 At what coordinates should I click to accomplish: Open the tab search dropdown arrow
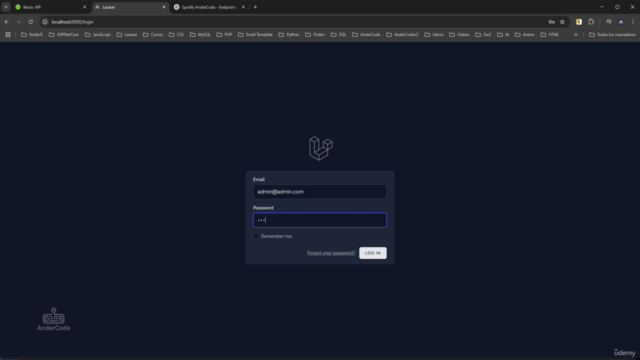point(6,7)
